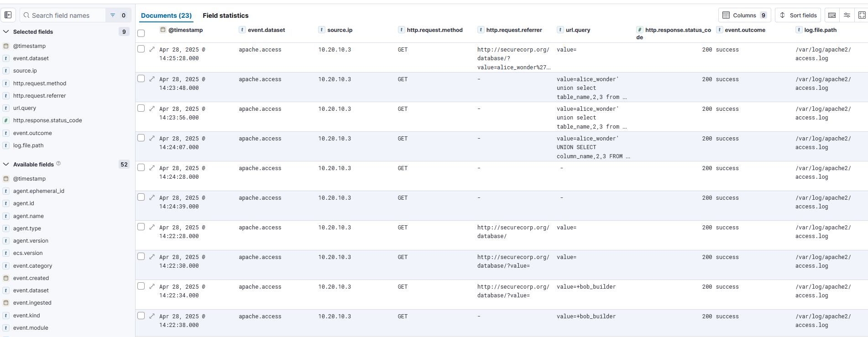
Task: Enter fullscreen mode for the table
Action: tap(862, 15)
